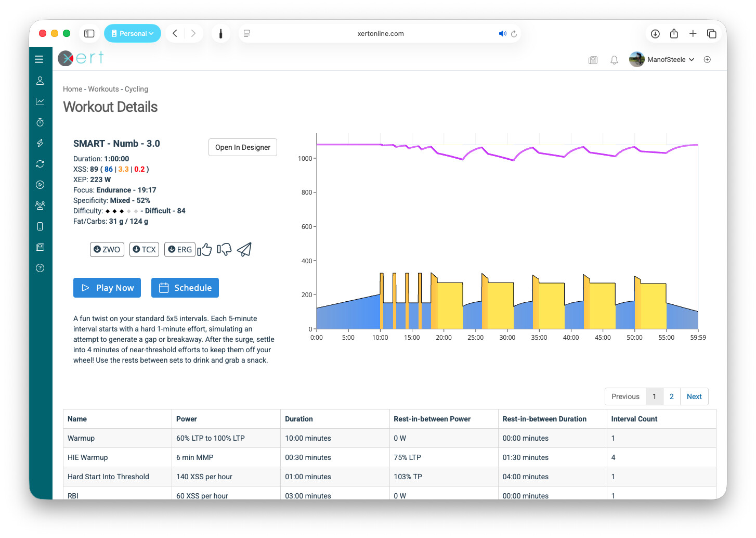Click the lightning bolt sidebar icon
Image resolution: width=756 pixels, height=538 pixels.
(40, 143)
